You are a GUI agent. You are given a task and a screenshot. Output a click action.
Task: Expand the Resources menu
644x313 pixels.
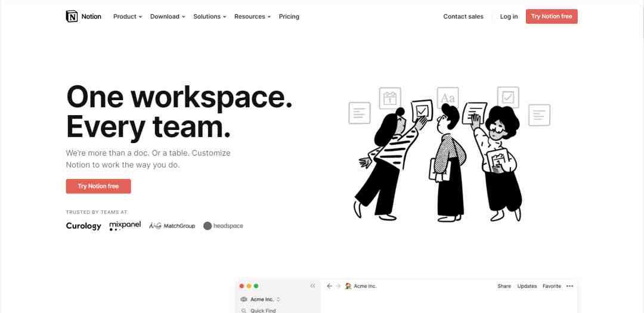click(x=252, y=17)
